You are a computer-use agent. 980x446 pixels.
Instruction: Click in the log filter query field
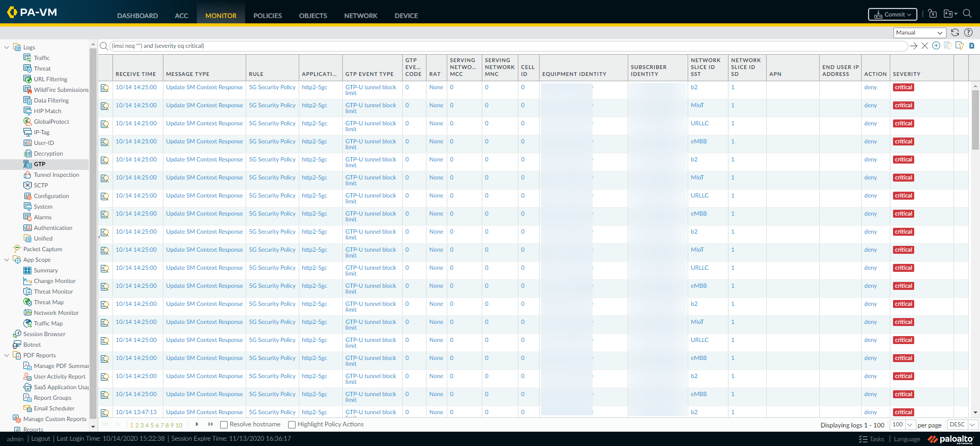(478, 46)
